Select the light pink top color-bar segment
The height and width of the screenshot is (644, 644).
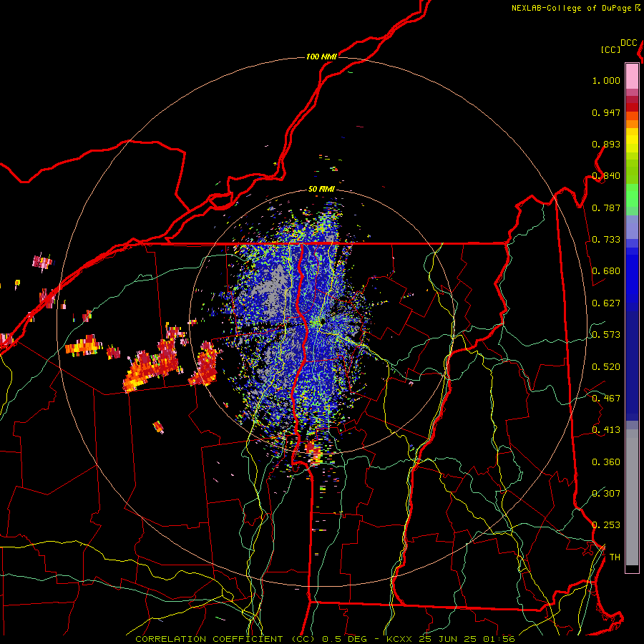click(632, 77)
